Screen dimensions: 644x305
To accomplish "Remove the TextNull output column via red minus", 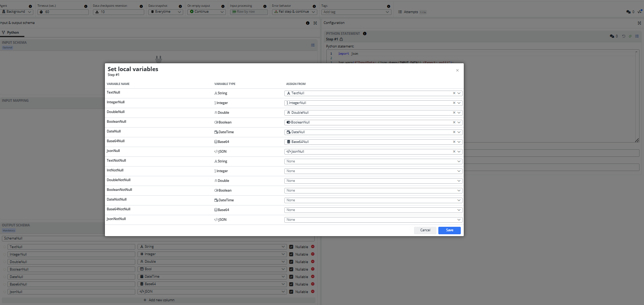I will (312, 247).
